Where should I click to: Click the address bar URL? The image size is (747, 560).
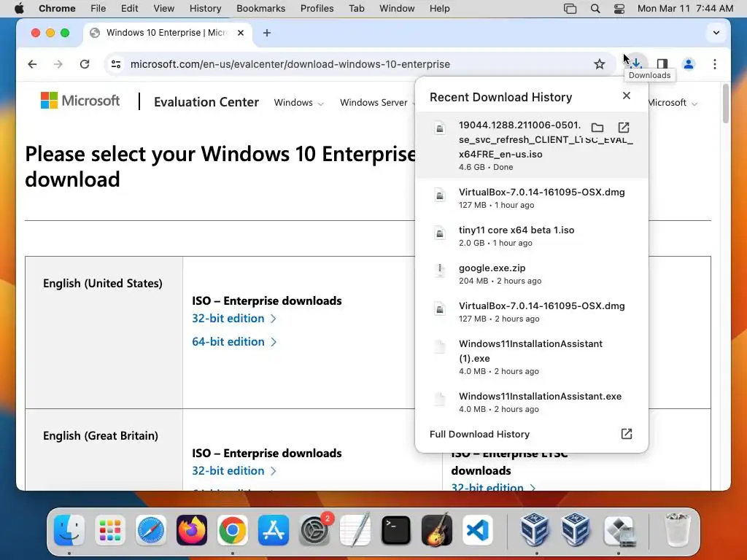click(x=290, y=64)
